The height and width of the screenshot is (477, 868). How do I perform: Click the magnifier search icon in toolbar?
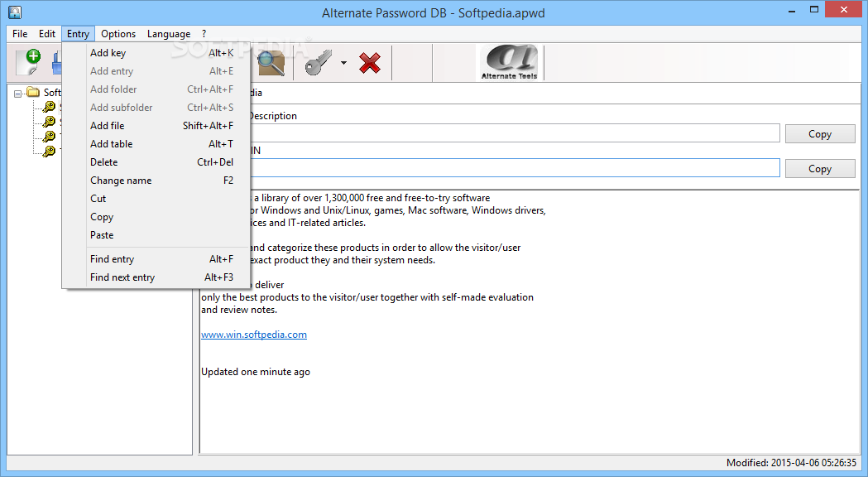270,63
